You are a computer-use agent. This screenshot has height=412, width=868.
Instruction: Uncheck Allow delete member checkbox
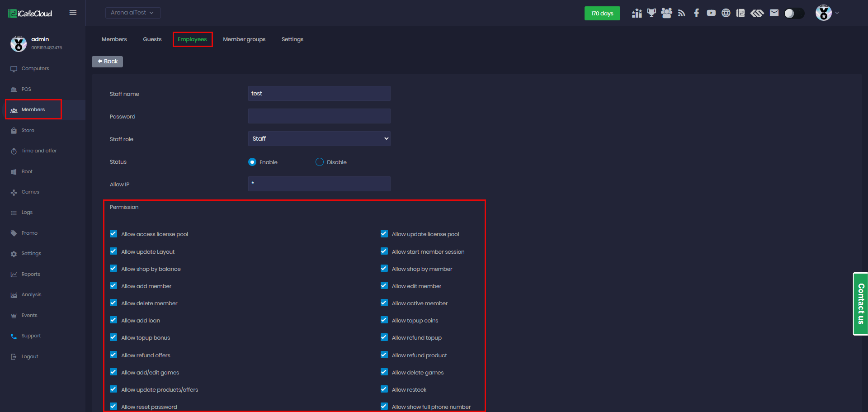point(113,303)
